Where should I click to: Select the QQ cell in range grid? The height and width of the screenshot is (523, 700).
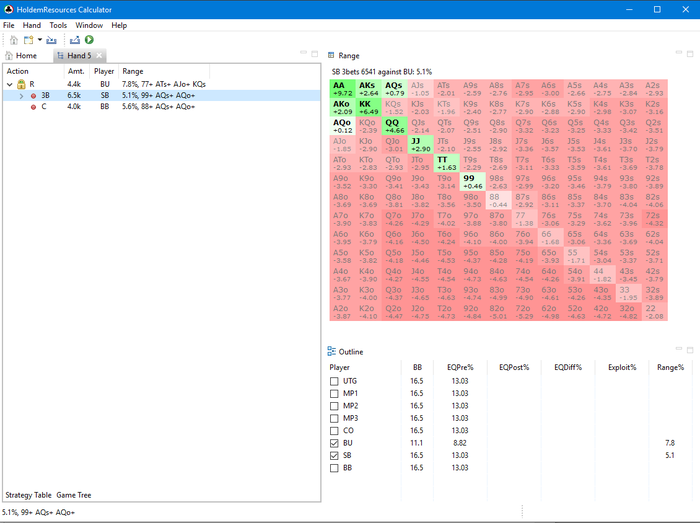pyautogui.click(x=394, y=126)
